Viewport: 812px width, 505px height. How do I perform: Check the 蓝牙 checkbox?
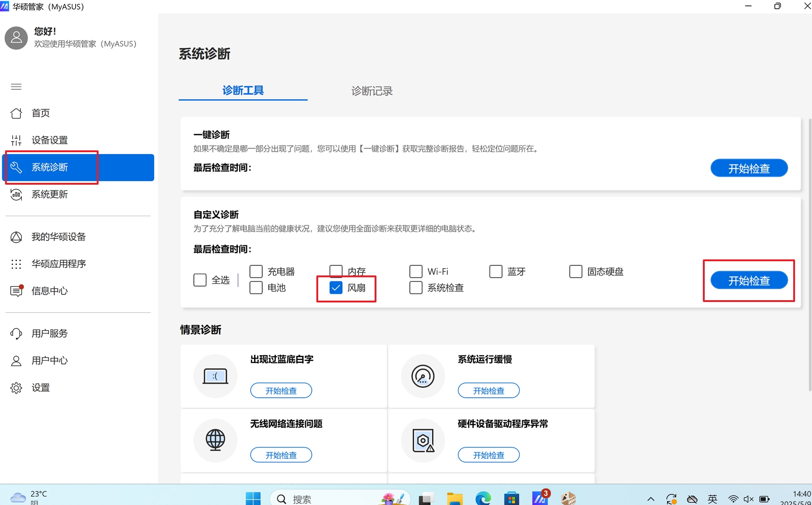496,271
